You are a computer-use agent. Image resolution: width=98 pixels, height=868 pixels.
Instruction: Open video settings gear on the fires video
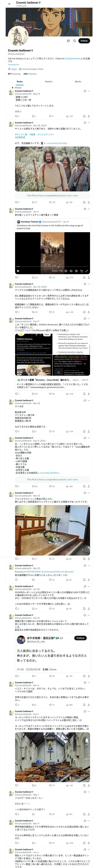click(76, 271)
